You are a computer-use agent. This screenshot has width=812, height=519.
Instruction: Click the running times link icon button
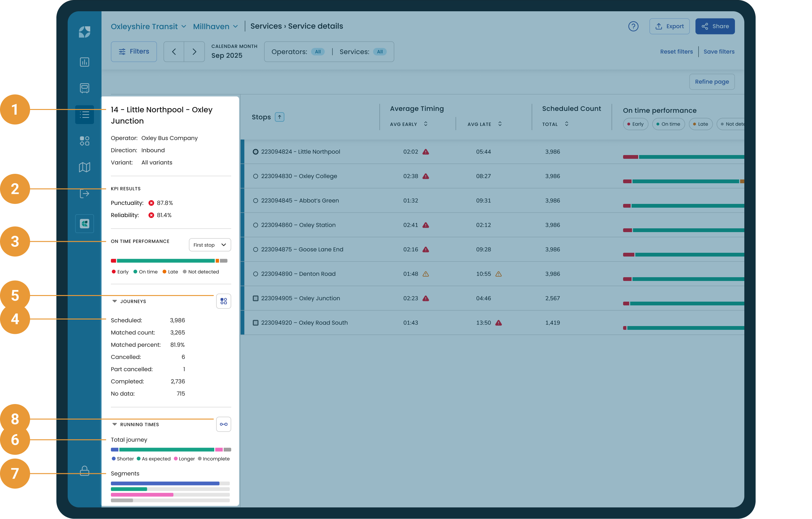pos(223,424)
